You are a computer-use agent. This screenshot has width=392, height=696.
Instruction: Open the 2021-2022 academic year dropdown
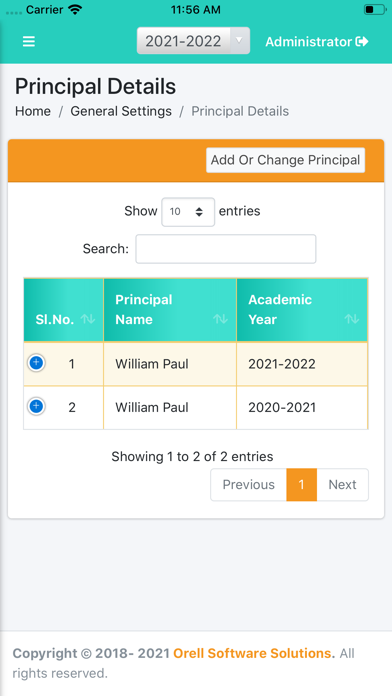[193, 41]
